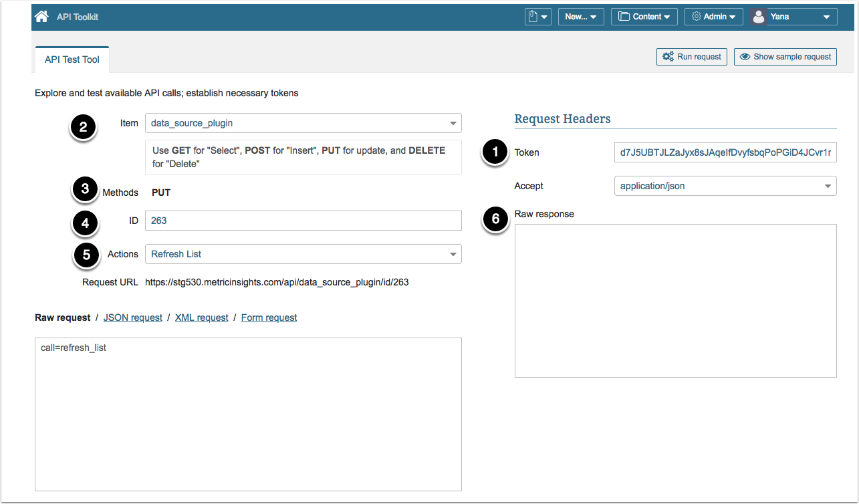Select the API Test Tool tab
The image size is (859, 504).
click(x=72, y=59)
